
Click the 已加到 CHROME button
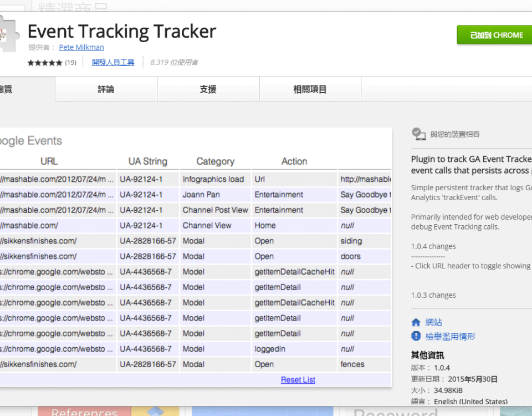point(494,35)
